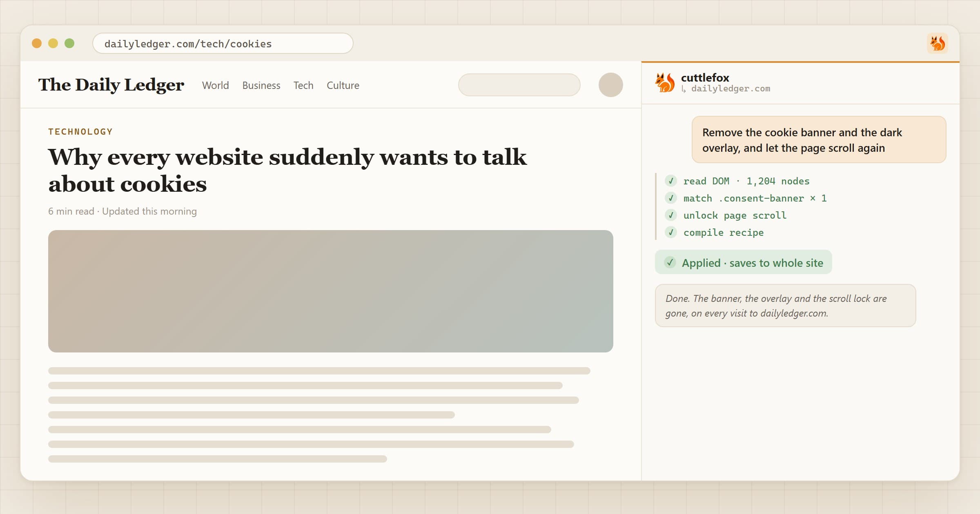Go to the Tech section
The height and width of the screenshot is (514, 980).
(303, 85)
